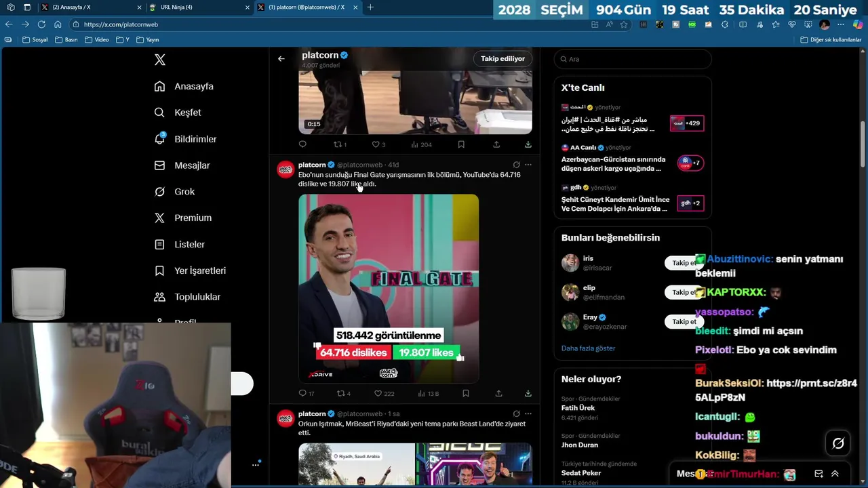The width and height of the screenshot is (868, 488).
Task: Open the Sosyal bookmarks folder
Action: (35, 40)
